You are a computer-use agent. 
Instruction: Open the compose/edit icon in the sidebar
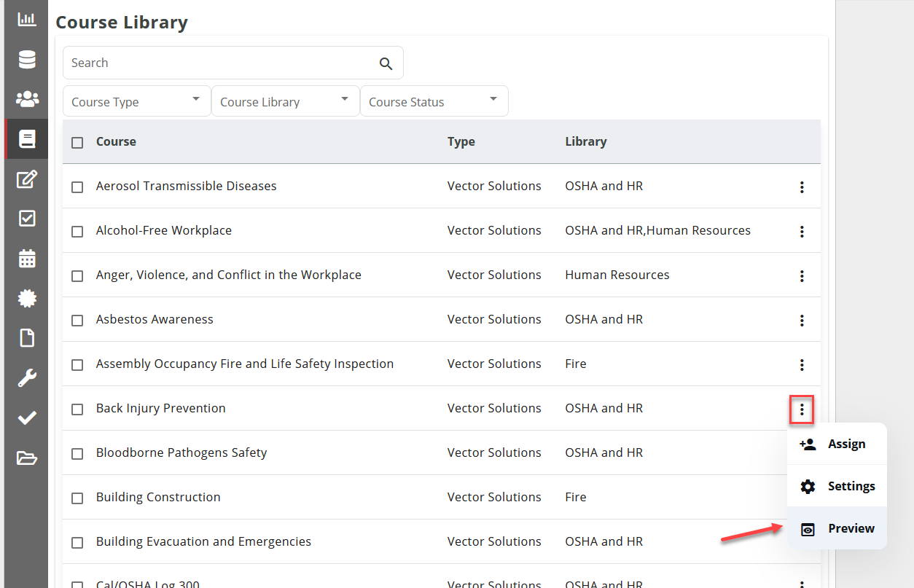click(x=26, y=179)
